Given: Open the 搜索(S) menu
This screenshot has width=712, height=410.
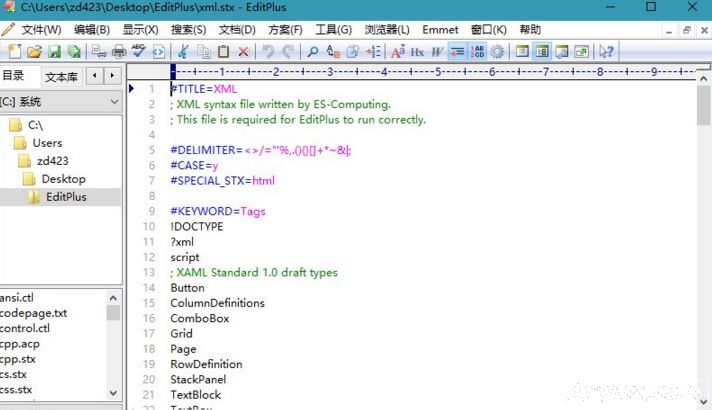Looking at the screenshot, I should pyautogui.click(x=188, y=30).
